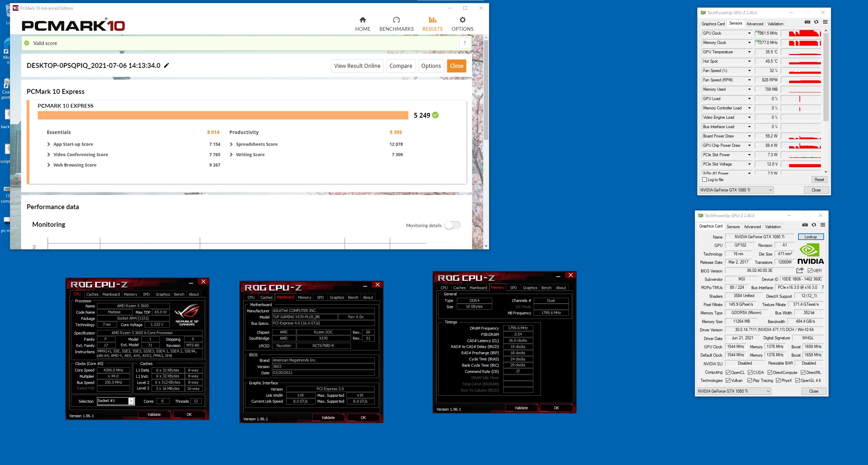Toggle UEFI checkbox in GPU-Z

tap(810, 270)
